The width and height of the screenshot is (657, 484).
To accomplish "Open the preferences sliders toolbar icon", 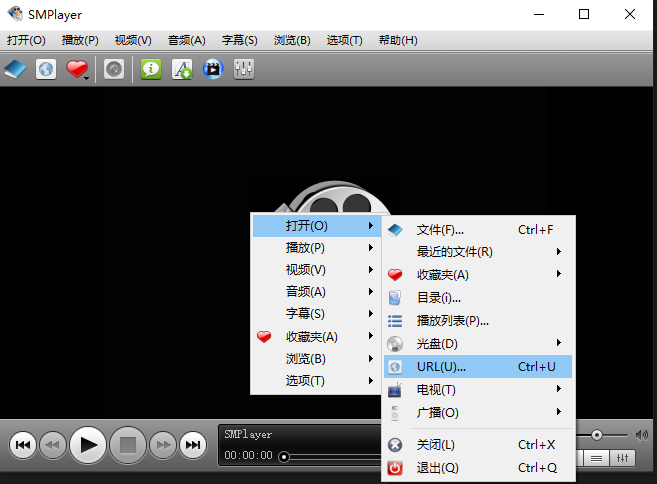I will click(243, 69).
